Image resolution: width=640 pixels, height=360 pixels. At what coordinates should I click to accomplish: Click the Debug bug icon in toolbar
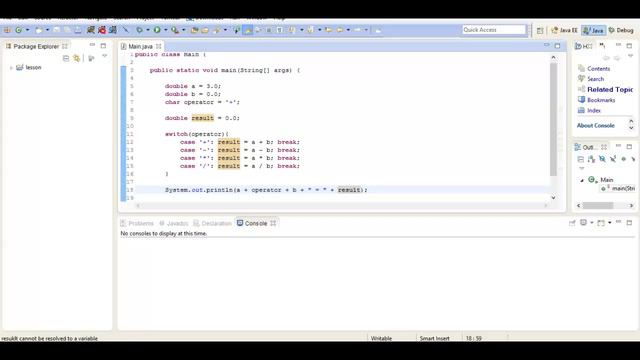(139, 30)
